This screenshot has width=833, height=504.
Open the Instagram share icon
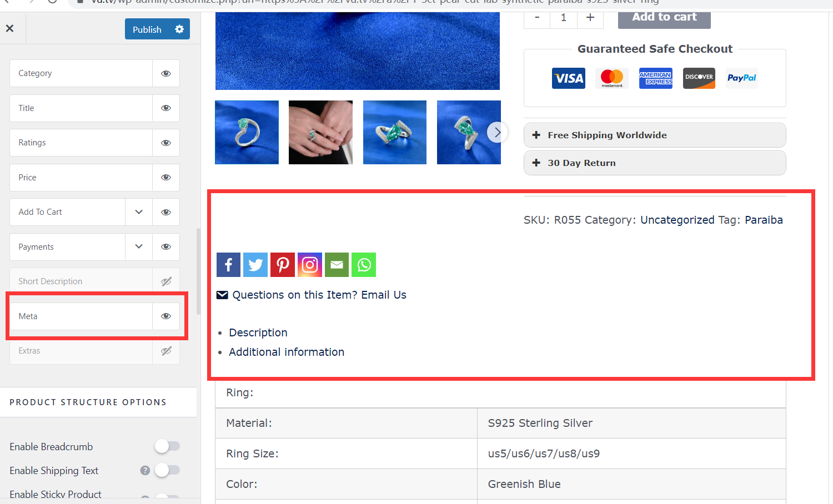pos(310,265)
